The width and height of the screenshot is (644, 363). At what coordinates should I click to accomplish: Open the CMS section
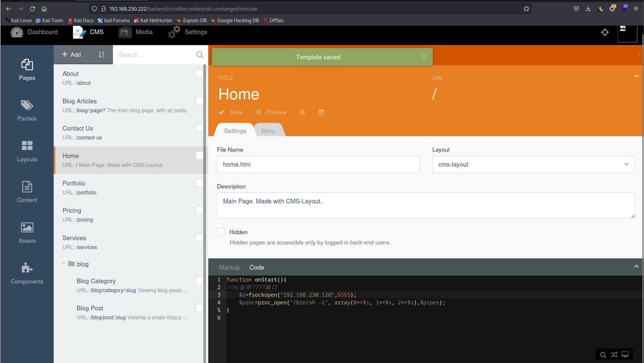point(88,32)
